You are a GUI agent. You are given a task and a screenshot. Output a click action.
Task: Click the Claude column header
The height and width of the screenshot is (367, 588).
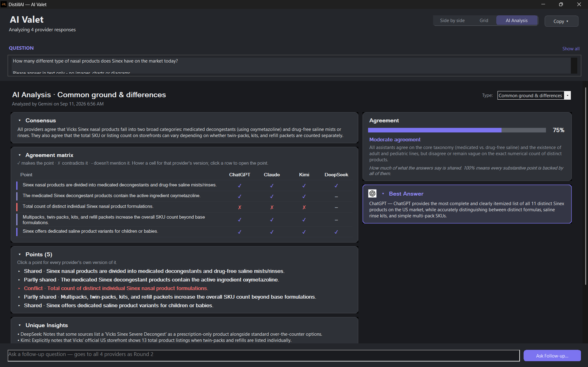point(272,175)
